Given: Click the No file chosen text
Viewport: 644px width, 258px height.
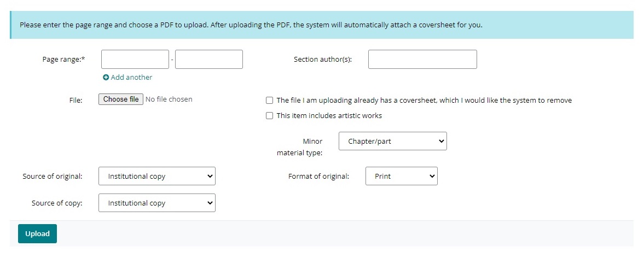Looking at the screenshot, I should [169, 99].
